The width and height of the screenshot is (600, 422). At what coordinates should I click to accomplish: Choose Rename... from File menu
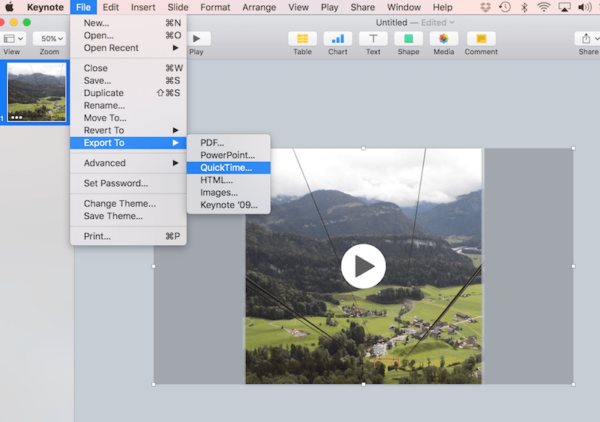click(x=128, y=106)
